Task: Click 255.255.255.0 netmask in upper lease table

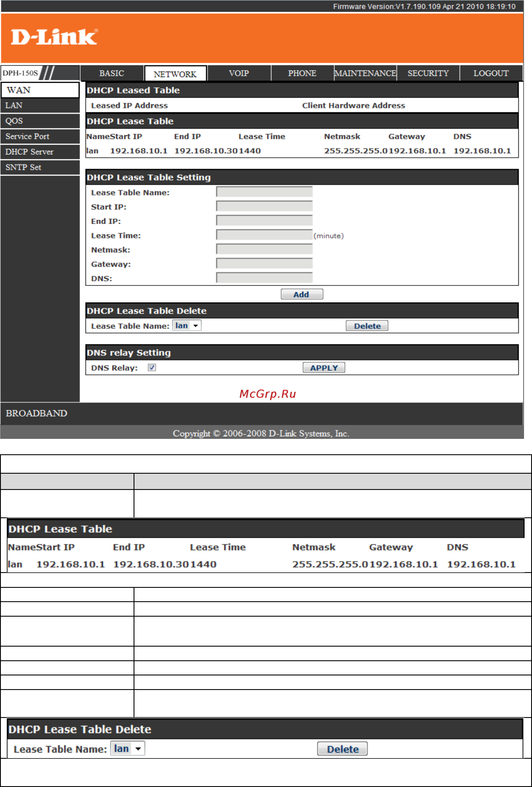Action: 356,151
